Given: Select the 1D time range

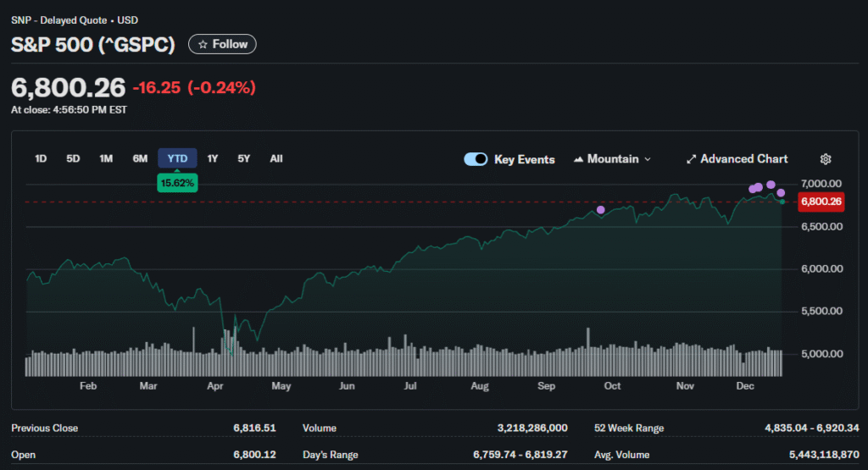Looking at the screenshot, I should tap(41, 158).
